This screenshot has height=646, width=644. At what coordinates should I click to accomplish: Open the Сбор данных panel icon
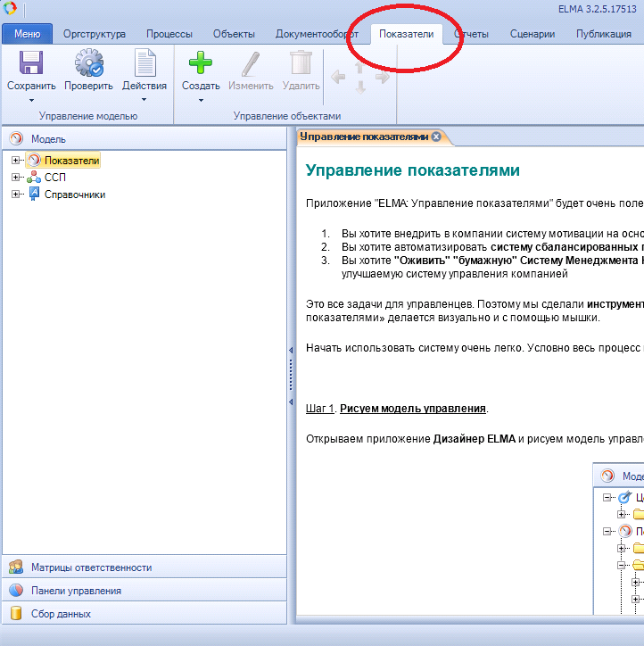[x=15, y=613]
